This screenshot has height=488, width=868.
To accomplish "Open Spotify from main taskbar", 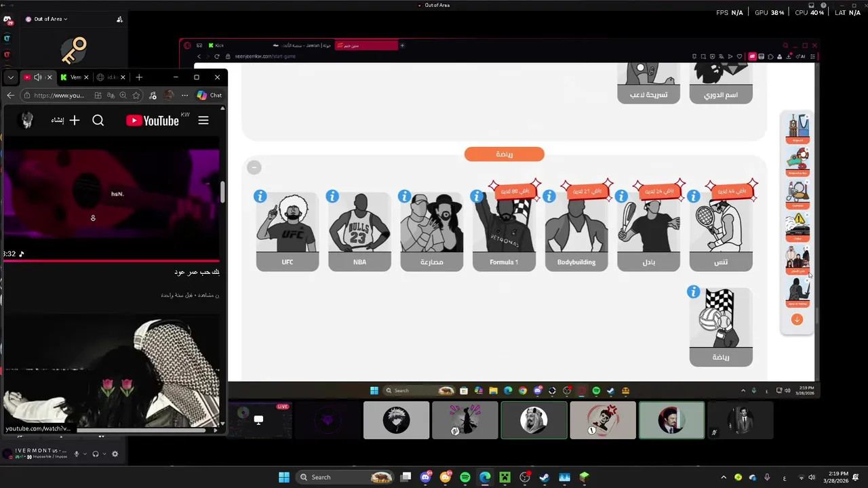I will 465,477.
